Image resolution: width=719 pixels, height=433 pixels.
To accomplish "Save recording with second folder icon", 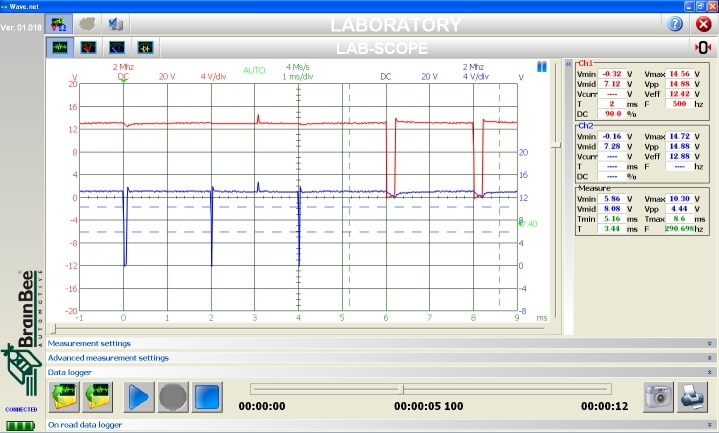I will 98,397.
